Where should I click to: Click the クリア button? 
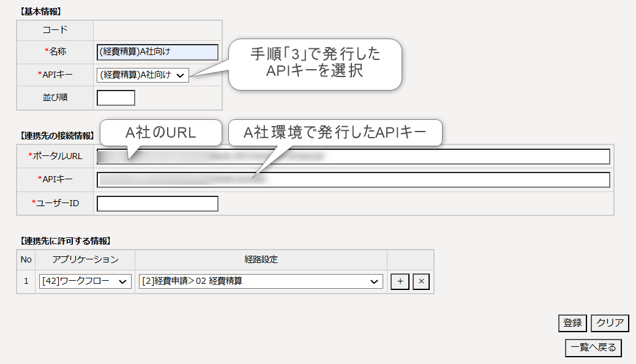coord(610,323)
